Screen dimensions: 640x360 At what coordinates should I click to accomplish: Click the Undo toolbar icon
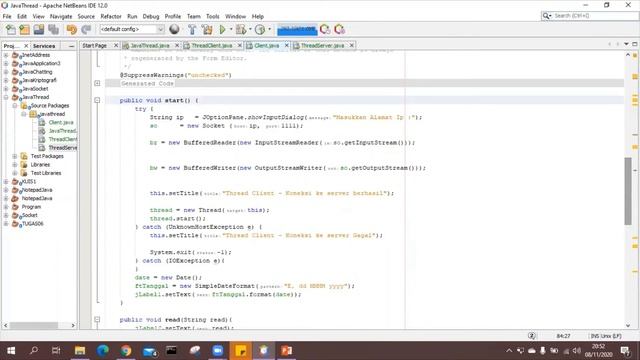(71, 29)
